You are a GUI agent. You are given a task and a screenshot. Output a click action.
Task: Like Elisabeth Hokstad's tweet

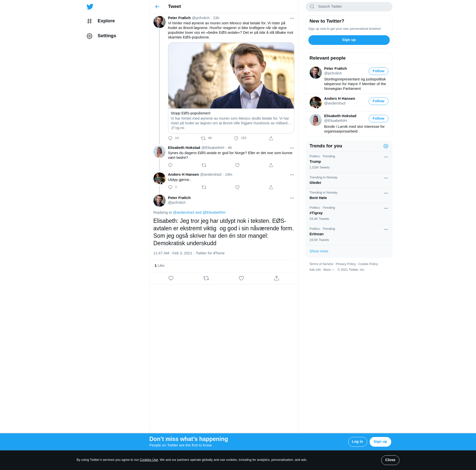237,165
